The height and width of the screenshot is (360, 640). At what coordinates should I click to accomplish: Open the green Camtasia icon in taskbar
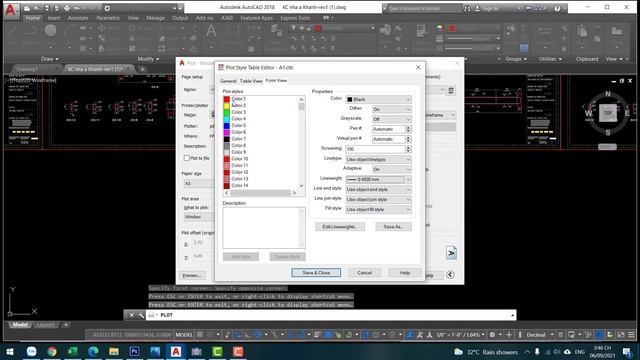[x=217, y=351]
